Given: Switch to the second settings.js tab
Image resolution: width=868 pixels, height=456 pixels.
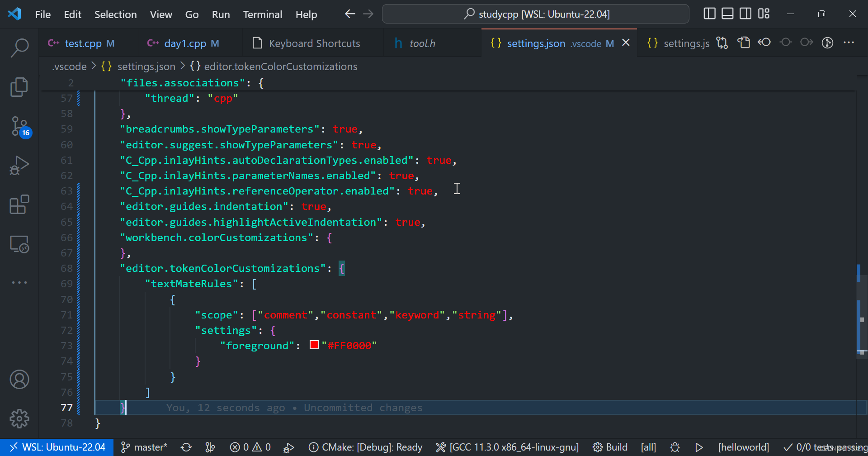Looking at the screenshot, I should pos(678,43).
